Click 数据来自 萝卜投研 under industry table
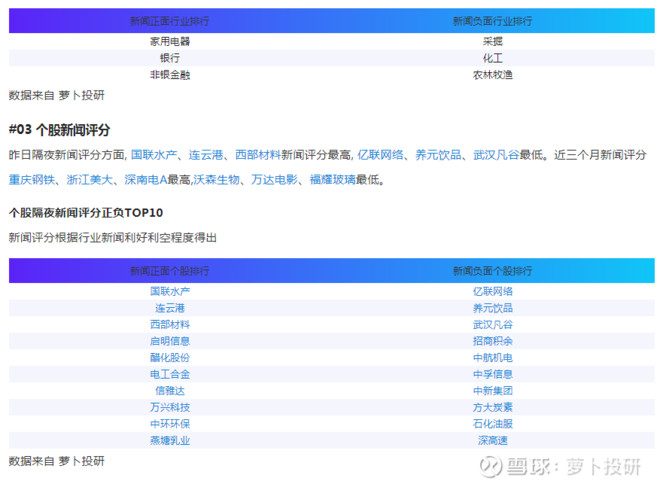 click(57, 95)
